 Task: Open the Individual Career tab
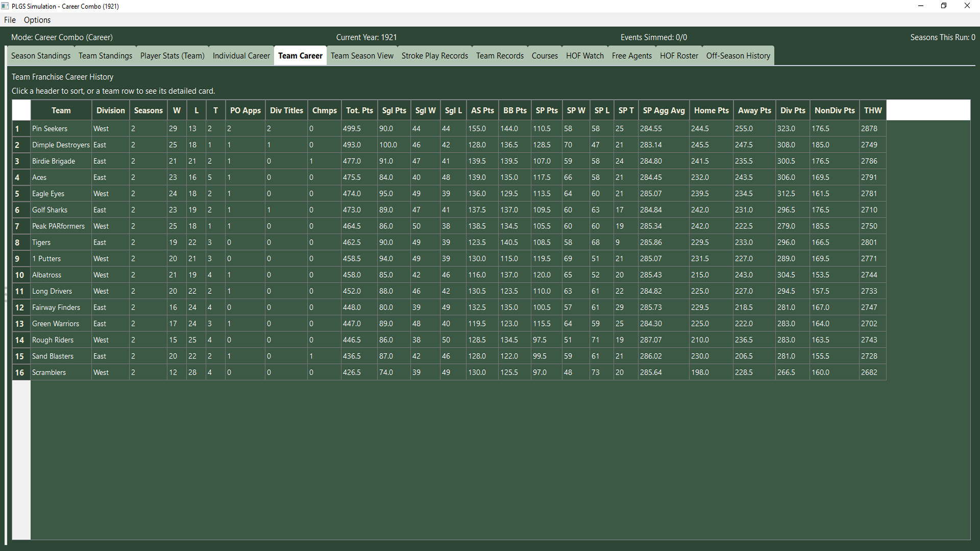pos(241,56)
